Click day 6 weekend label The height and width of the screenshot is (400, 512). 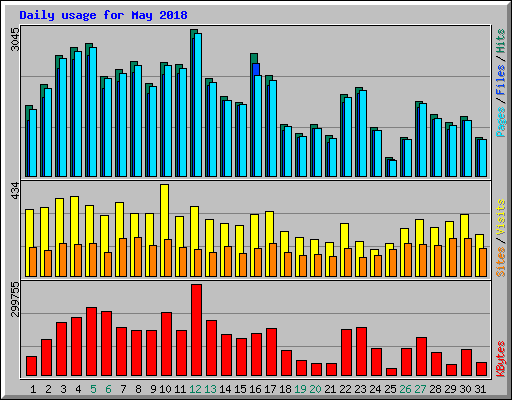(x=108, y=389)
